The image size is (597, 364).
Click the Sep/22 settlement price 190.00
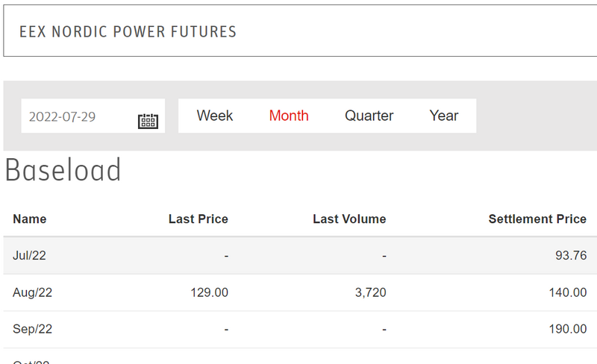pyautogui.click(x=568, y=329)
